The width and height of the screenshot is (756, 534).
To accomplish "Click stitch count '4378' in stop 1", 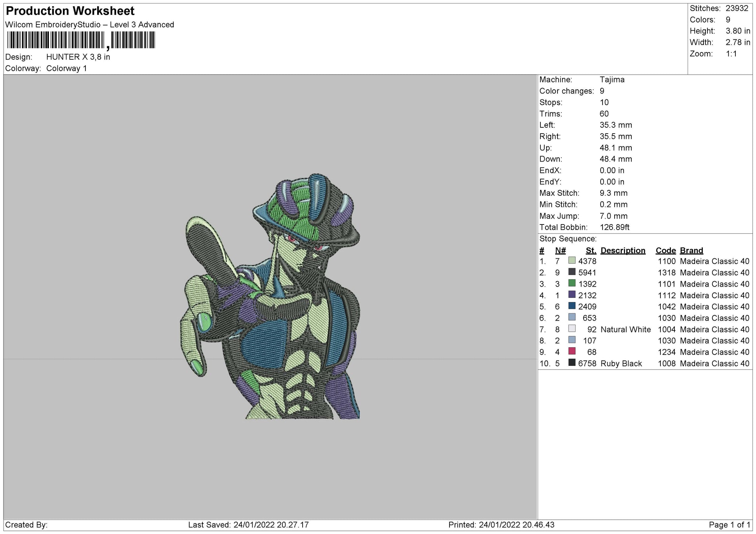I will point(587,261).
